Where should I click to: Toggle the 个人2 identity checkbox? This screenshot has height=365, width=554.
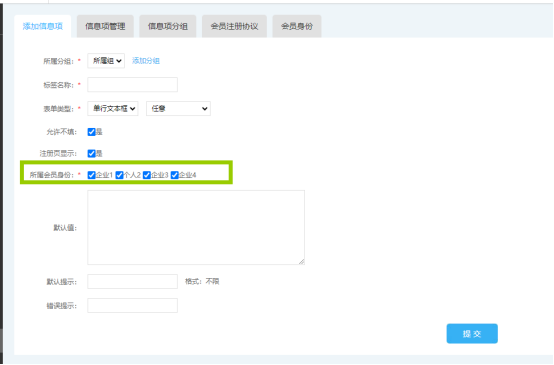[x=119, y=175]
